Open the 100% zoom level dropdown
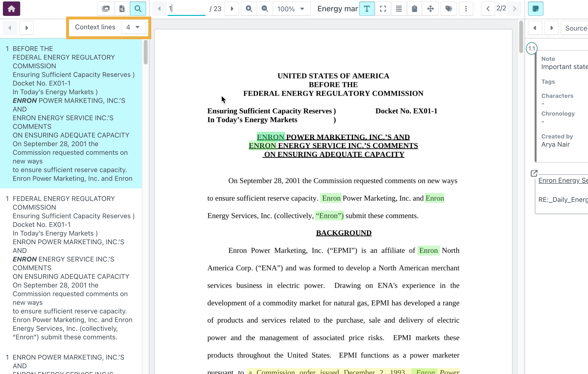This screenshot has height=374, width=588. (x=291, y=9)
